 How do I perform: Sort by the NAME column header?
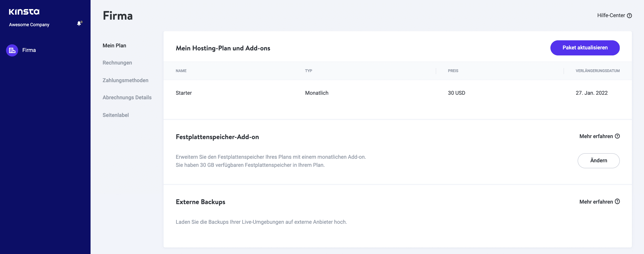tap(181, 71)
